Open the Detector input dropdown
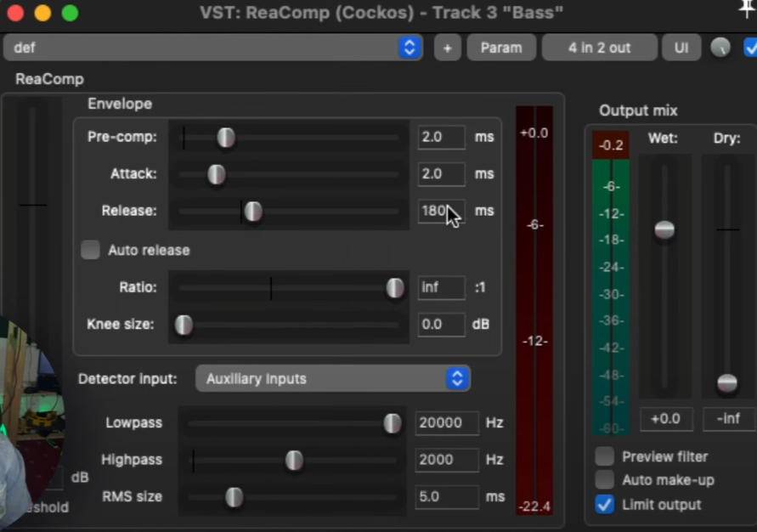The image size is (757, 532). 333,378
